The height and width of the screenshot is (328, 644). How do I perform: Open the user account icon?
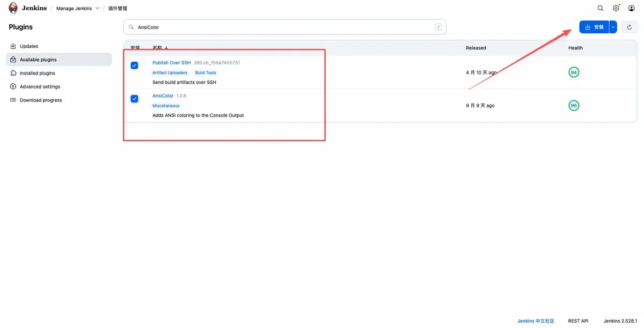pos(632,8)
